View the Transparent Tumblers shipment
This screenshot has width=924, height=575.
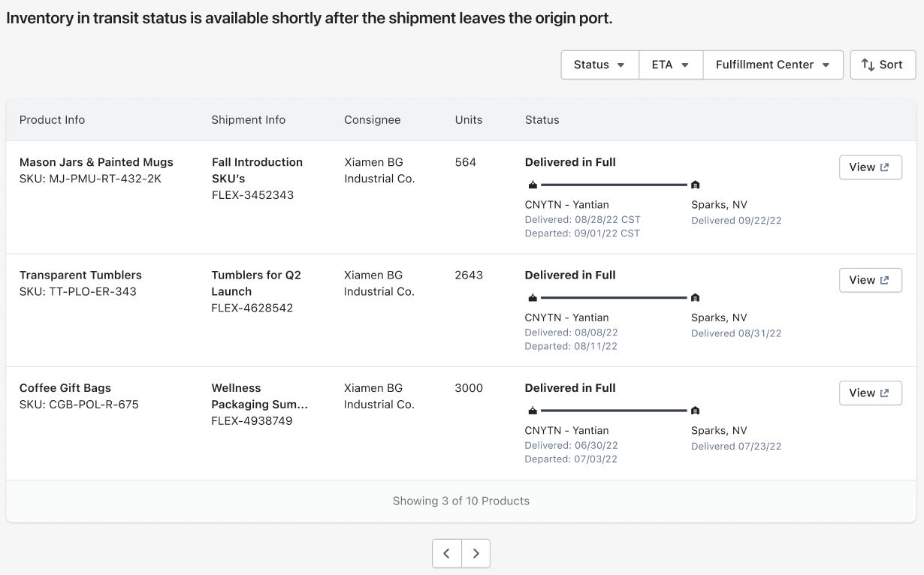870,280
